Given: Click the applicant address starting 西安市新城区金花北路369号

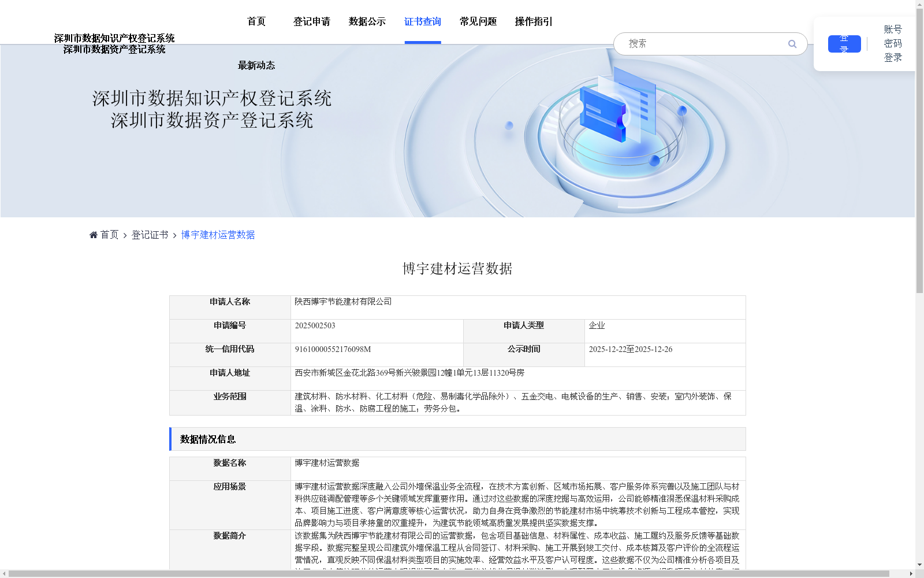Looking at the screenshot, I should coord(410,373).
